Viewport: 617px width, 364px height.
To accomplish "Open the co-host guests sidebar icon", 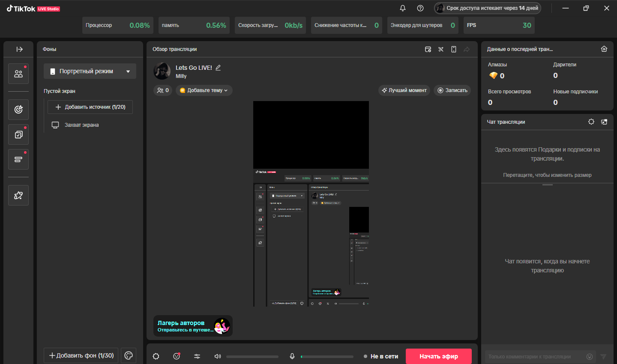I will pos(18,74).
